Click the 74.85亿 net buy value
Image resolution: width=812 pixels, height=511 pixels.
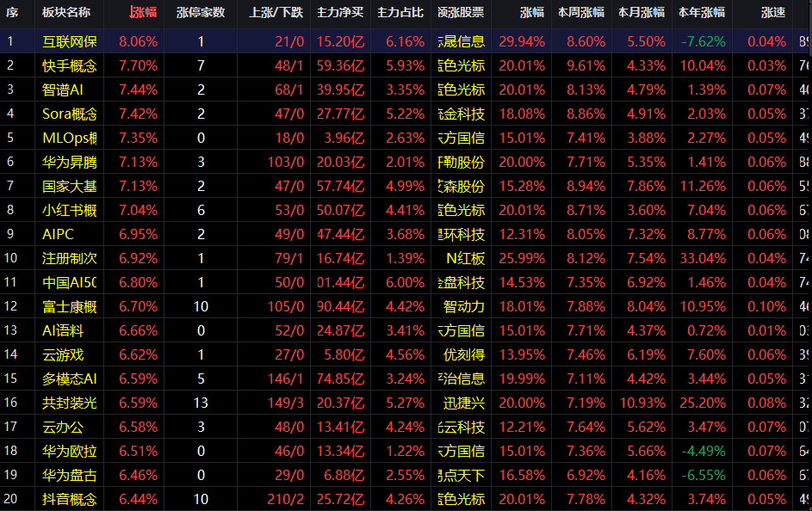tap(340, 379)
